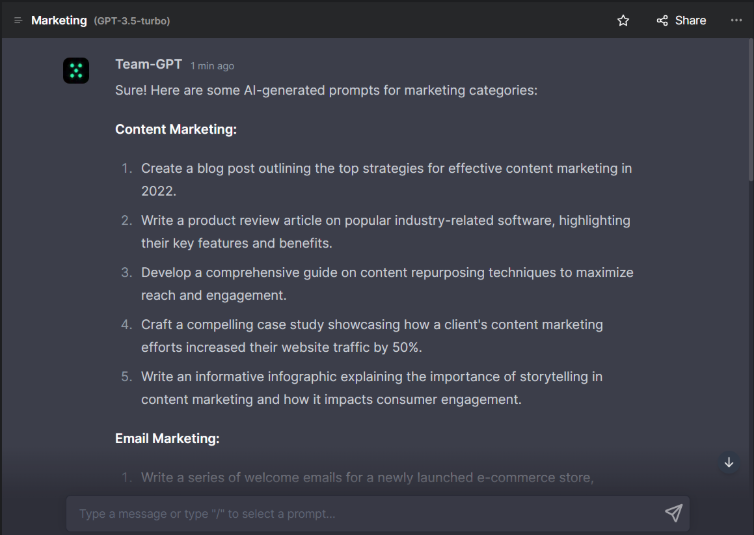Click the Email Marketing heading
This screenshot has height=535, width=754.
167,438
